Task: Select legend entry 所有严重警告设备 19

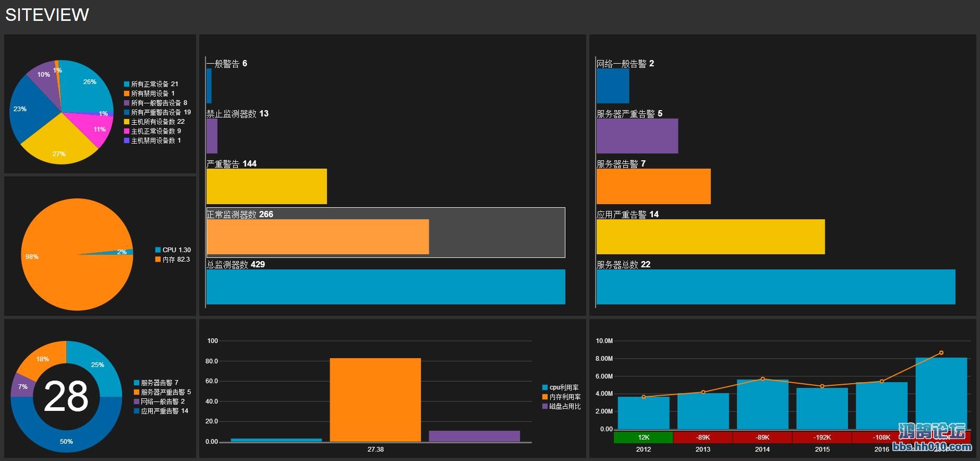Action: click(158, 112)
